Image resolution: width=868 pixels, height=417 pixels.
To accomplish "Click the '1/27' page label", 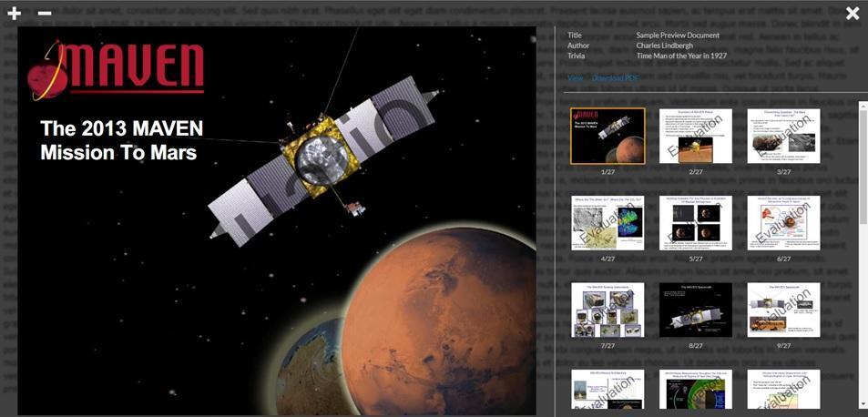I will (x=608, y=172).
